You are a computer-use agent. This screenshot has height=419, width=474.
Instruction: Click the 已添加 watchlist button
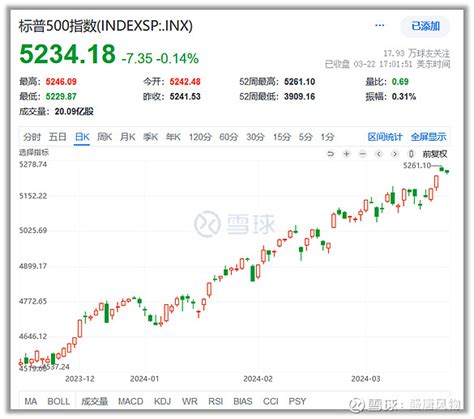425,26
